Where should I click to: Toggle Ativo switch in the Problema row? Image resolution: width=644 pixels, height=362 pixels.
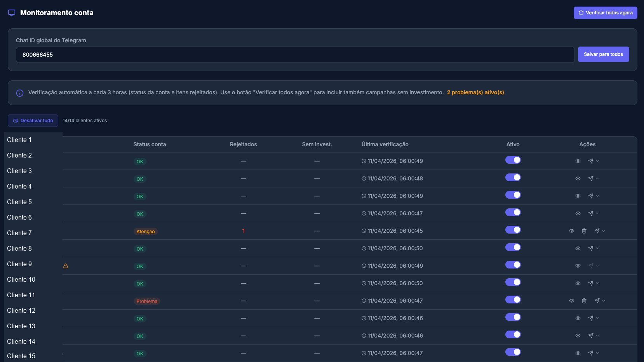pos(513,300)
